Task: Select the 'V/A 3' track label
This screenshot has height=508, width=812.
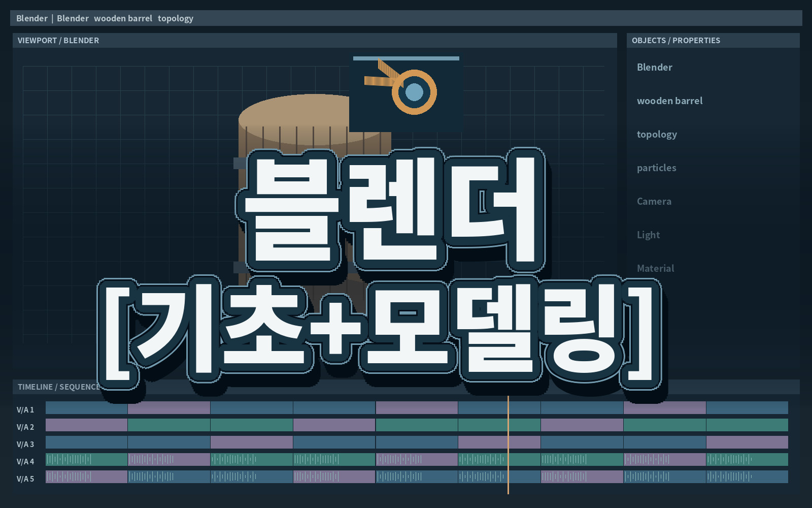Action: coord(25,444)
